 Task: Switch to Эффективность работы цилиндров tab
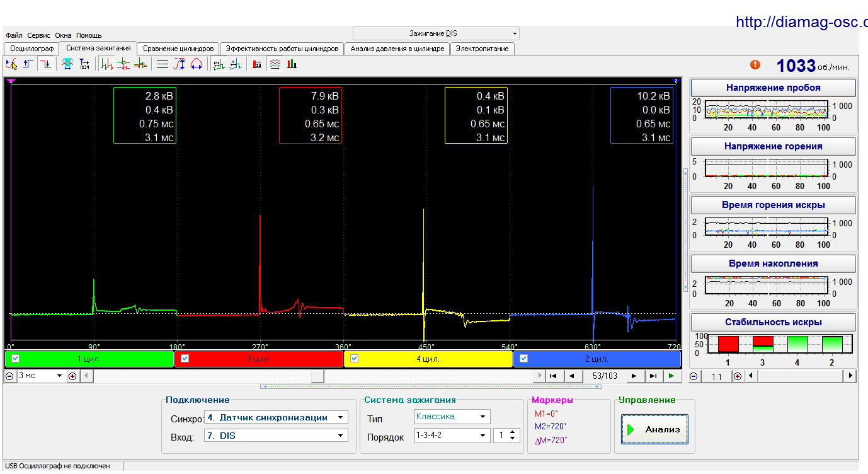click(x=282, y=49)
